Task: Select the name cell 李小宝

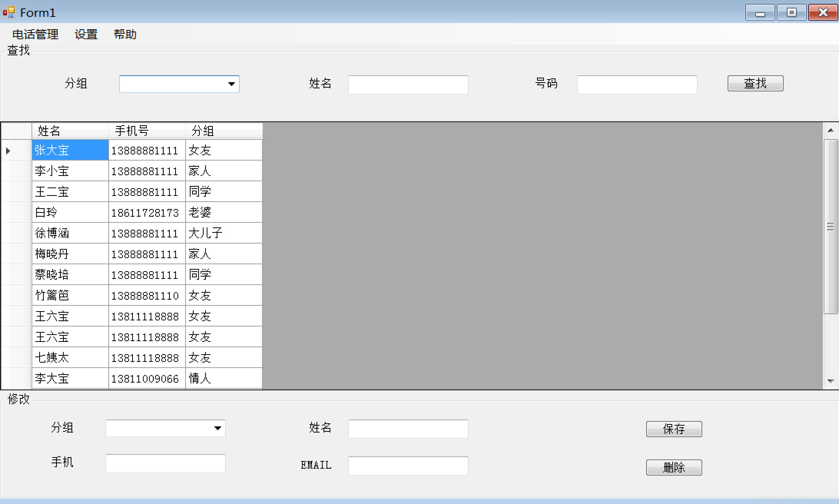Action: point(70,171)
